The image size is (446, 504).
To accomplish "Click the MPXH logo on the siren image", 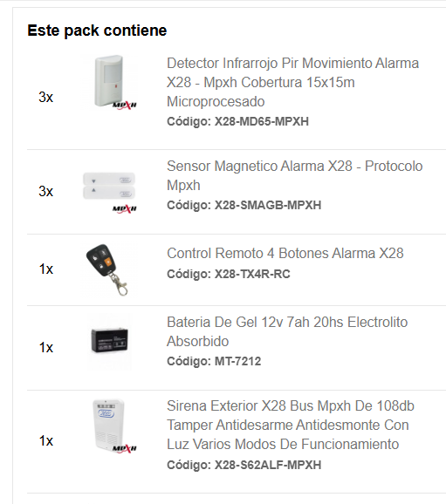I will pyautogui.click(x=125, y=448).
